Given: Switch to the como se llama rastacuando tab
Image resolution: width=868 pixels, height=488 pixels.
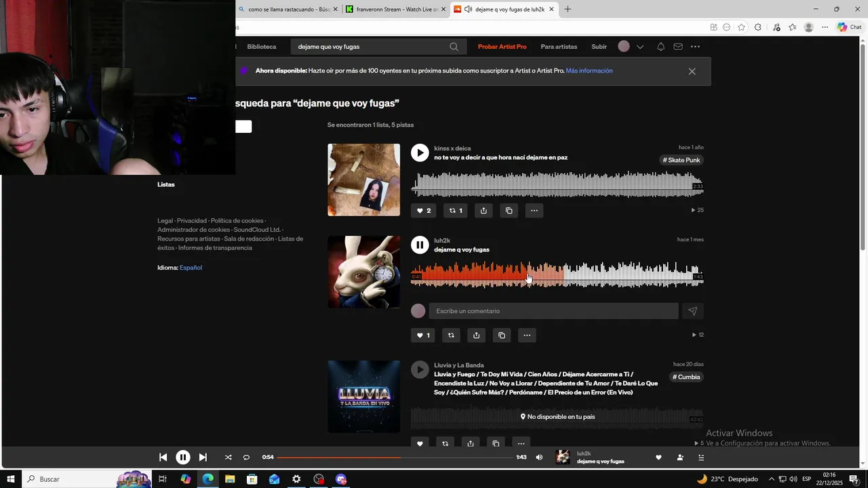Looking at the screenshot, I should pyautogui.click(x=289, y=9).
